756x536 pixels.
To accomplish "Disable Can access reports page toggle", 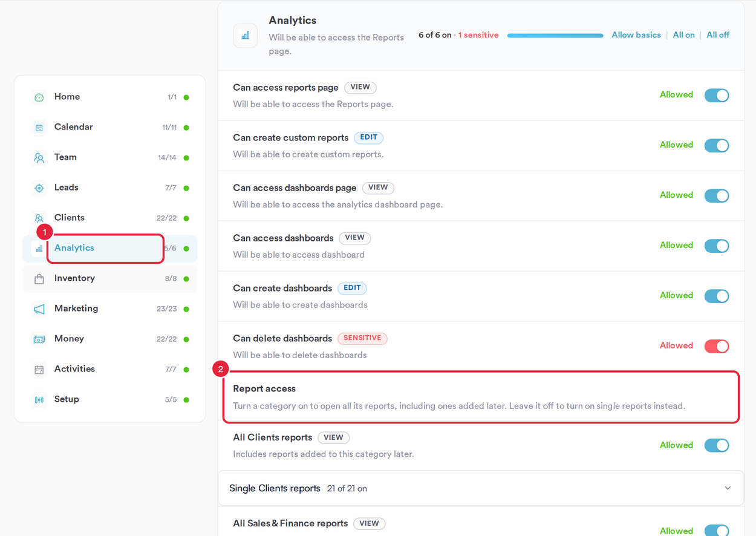I will (717, 96).
